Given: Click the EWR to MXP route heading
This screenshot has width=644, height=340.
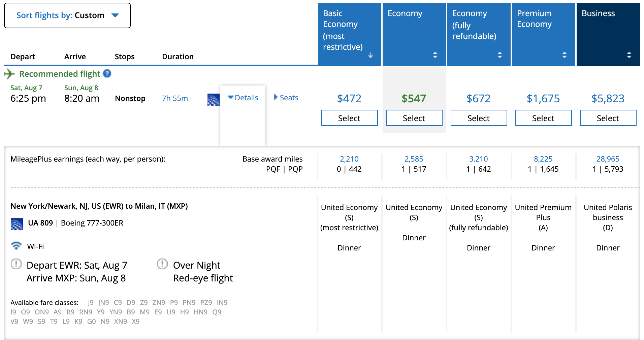Looking at the screenshot, I should pyautogui.click(x=99, y=206).
